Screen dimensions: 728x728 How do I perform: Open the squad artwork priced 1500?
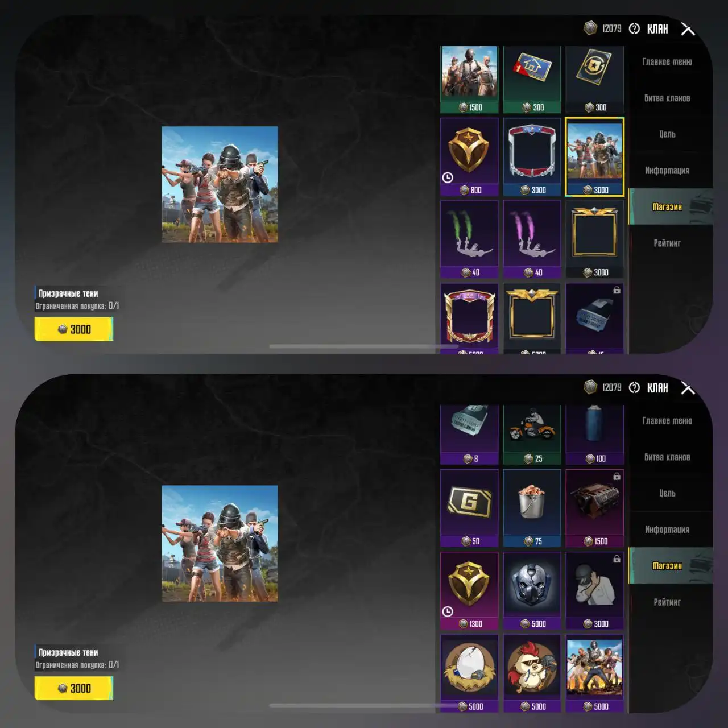pyautogui.click(x=469, y=80)
